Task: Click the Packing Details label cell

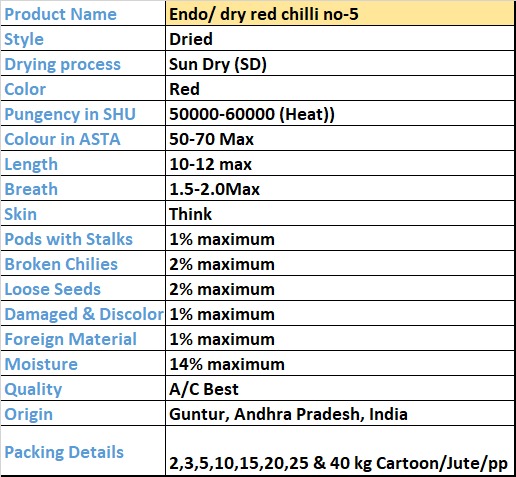Action: click(x=83, y=451)
